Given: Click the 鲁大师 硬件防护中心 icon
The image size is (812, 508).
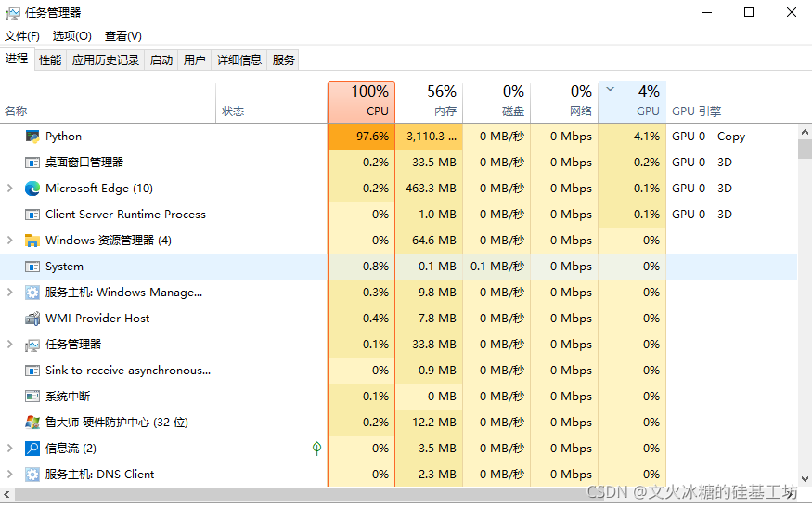Looking at the screenshot, I should [32, 423].
